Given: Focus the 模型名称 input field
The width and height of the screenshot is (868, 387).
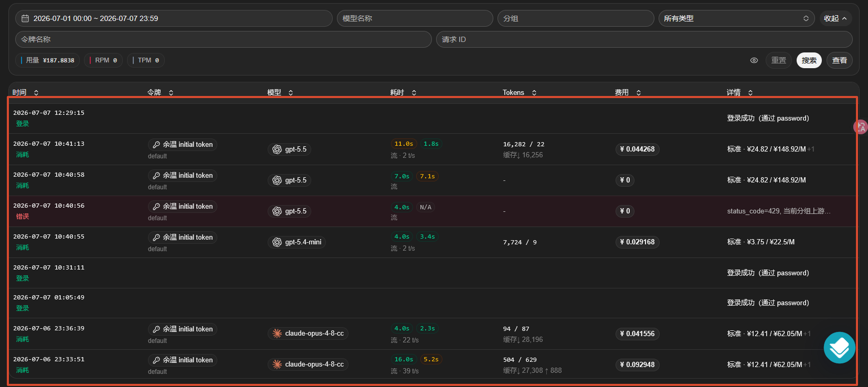Looking at the screenshot, I should pyautogui.click(x=415, y=18).
